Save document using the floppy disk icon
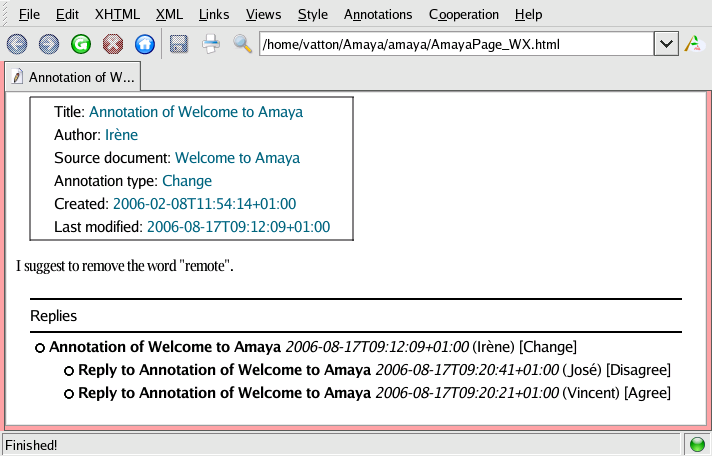The image size is (712, 456). pos(179,44)
